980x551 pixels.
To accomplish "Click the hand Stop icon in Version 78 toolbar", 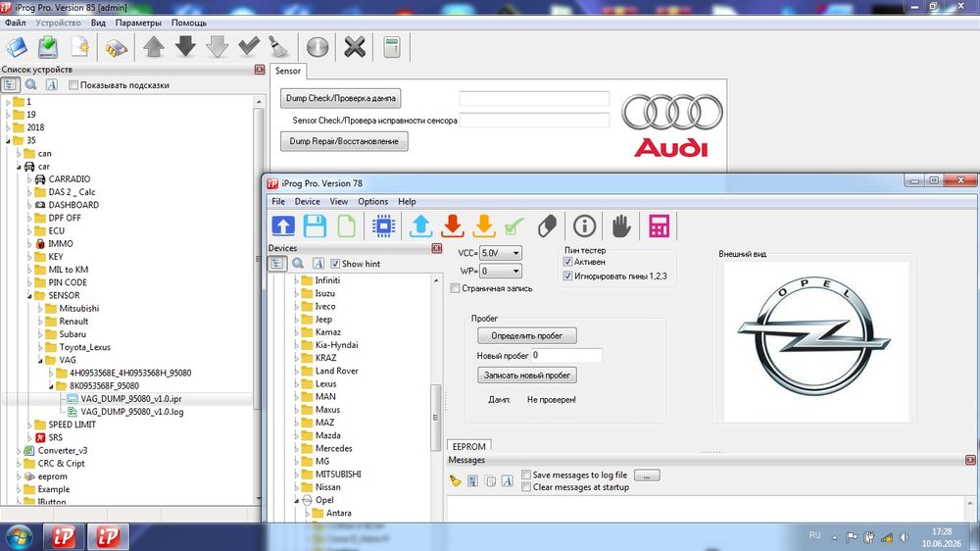I will tap(620, 226).
